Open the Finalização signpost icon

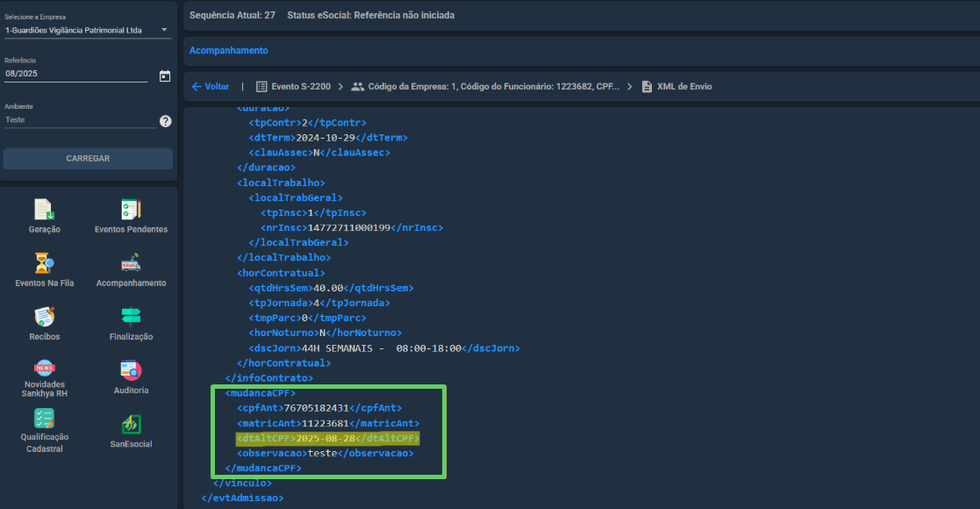131,317
